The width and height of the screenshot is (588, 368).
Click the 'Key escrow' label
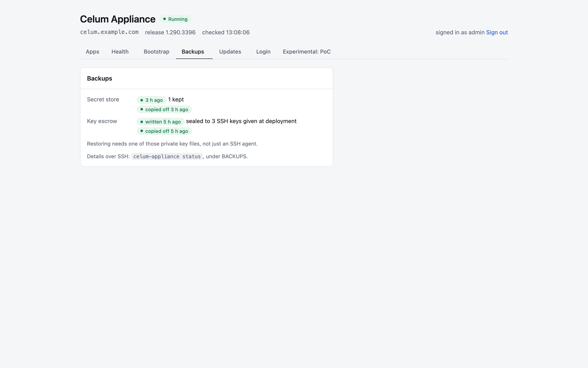[x=102, y=121]
